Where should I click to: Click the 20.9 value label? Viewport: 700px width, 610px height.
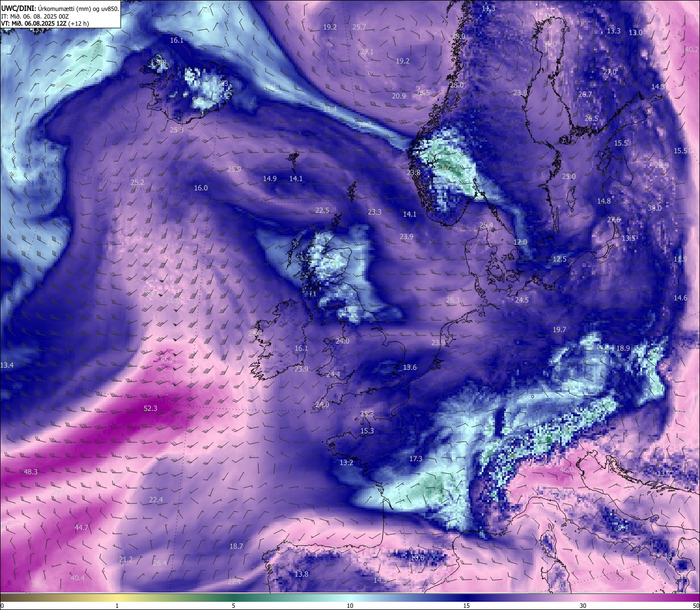click(399, 96)
